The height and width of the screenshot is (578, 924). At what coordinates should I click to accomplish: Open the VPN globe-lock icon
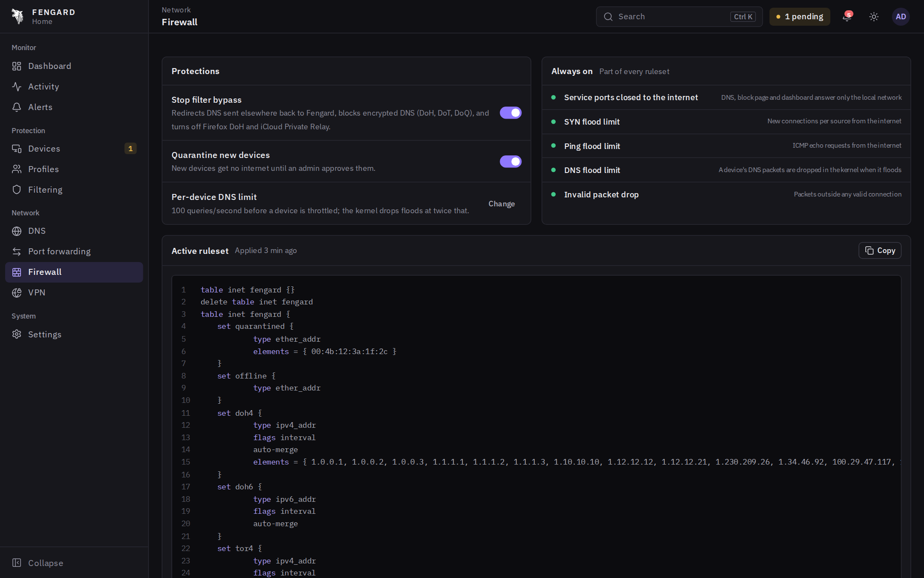pyautogui.click(x=17, y=292)
